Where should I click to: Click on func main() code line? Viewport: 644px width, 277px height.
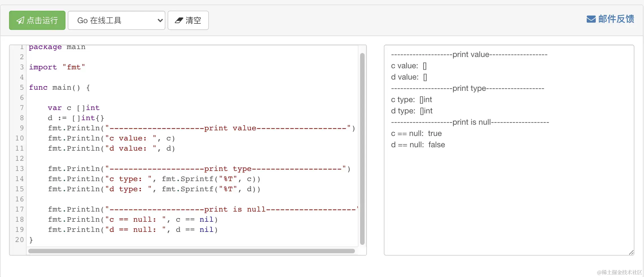point(60,87)
